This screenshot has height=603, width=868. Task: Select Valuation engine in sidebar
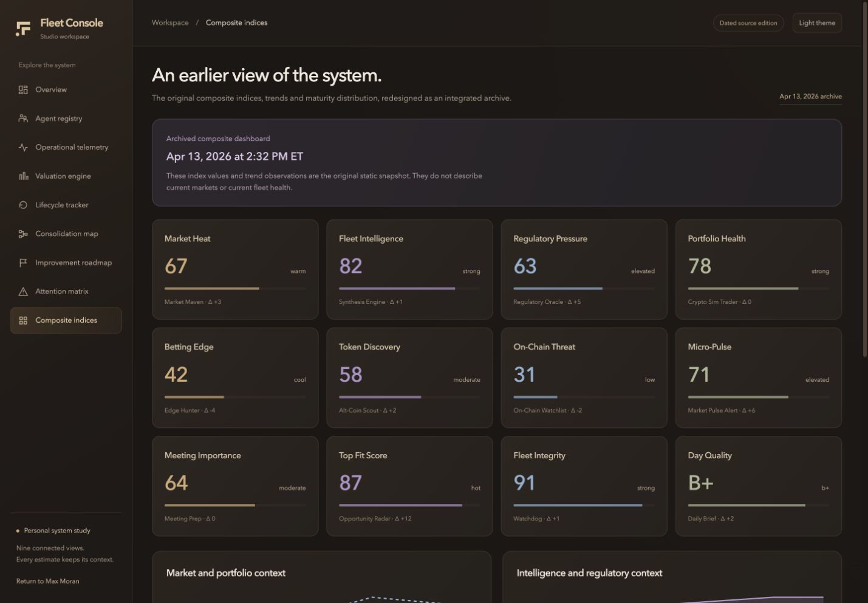[66, 176]
